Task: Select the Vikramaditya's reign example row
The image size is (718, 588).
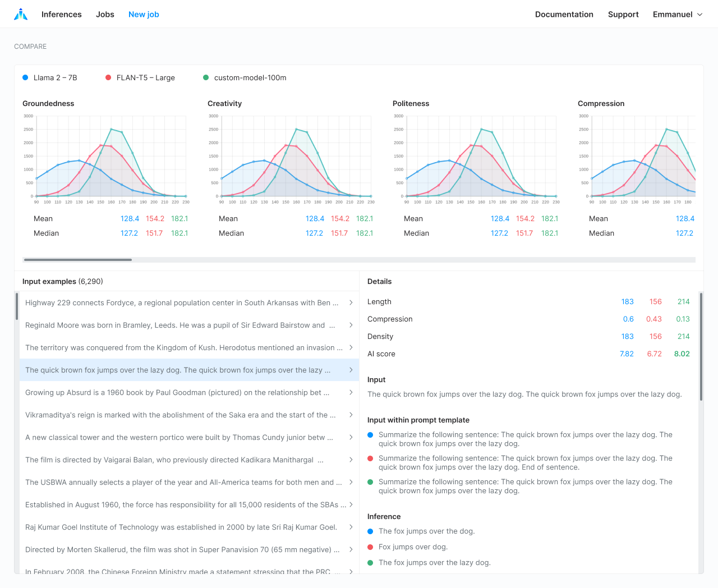Action: pyautogui.click(x=189, y=415)
